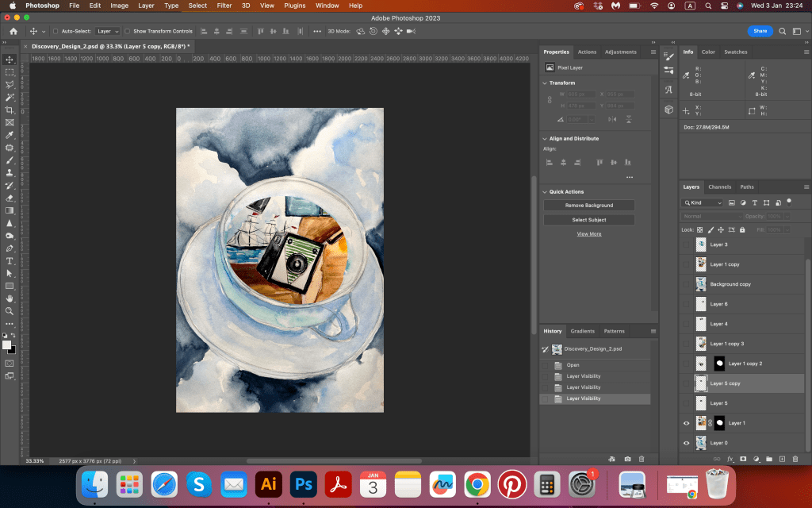Select the Magic Wand tool
812x508 pixels.
[x=10, y=97]
